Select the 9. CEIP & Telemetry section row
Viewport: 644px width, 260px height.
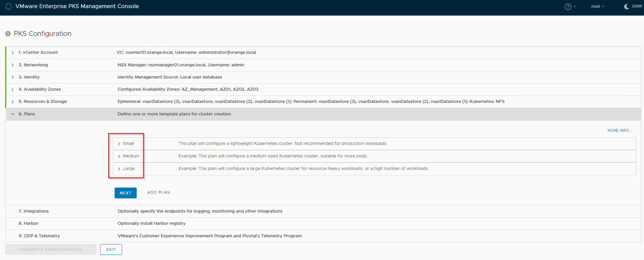[323, 236]
